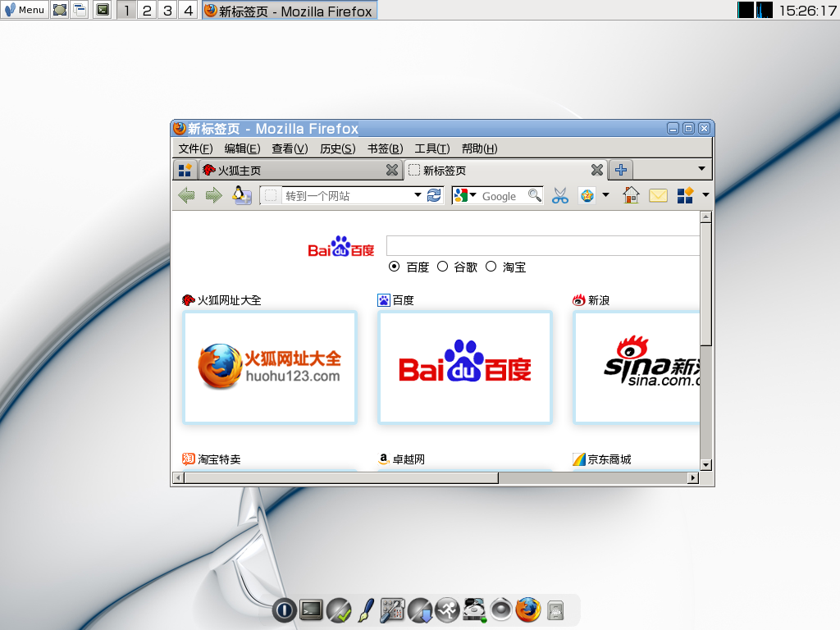
Task: Switch to workspace 3
Action: point(167,10)
